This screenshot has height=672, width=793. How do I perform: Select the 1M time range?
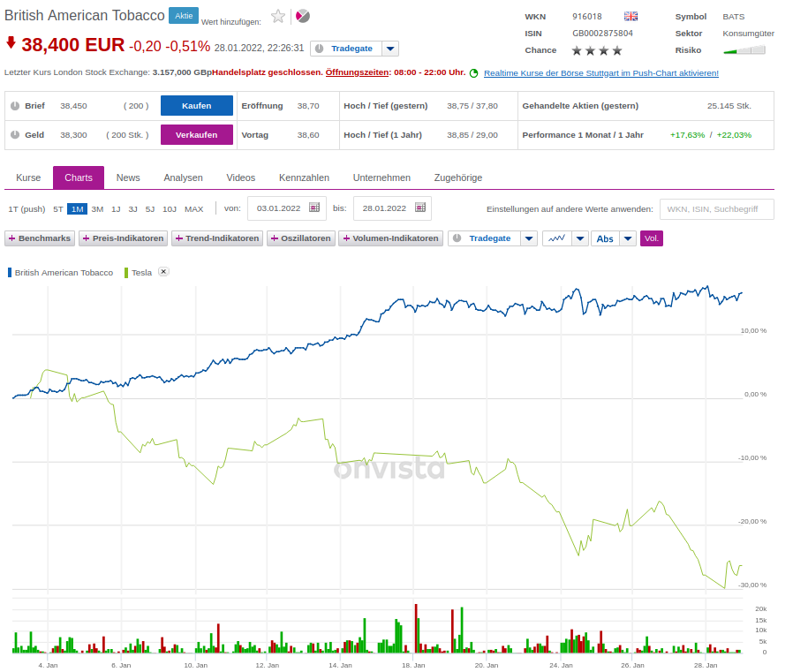pos(78,208)
